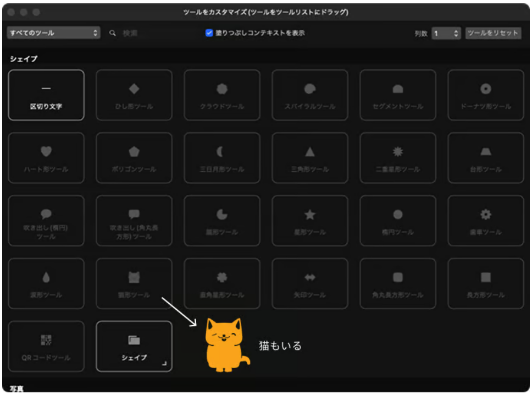Choose the 三角形ツール triangle icon
Image resolution: width=532 pixels, height=394 pixels.
point(310,152)
